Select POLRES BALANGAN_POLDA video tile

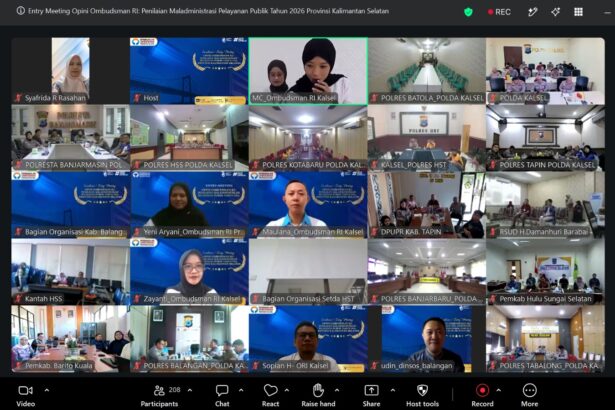pyautogui.click(x=189, y=339)
